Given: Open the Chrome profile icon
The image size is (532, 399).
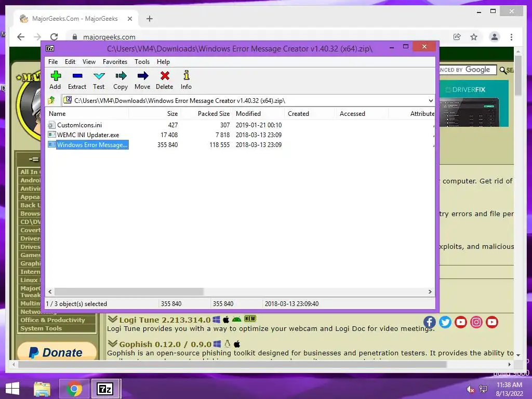Looking at the screenshot, I should 495,37.
